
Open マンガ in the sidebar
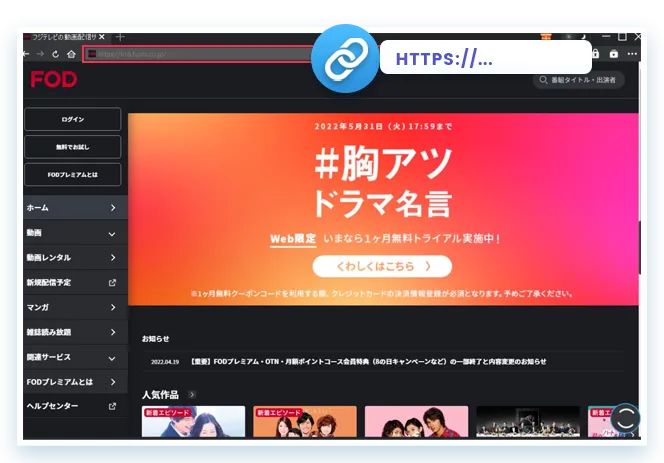tap(75, 307)
